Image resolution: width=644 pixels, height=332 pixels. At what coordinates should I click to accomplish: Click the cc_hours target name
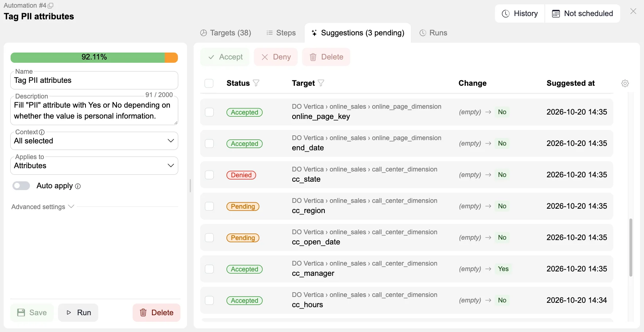tap(308, 305)
